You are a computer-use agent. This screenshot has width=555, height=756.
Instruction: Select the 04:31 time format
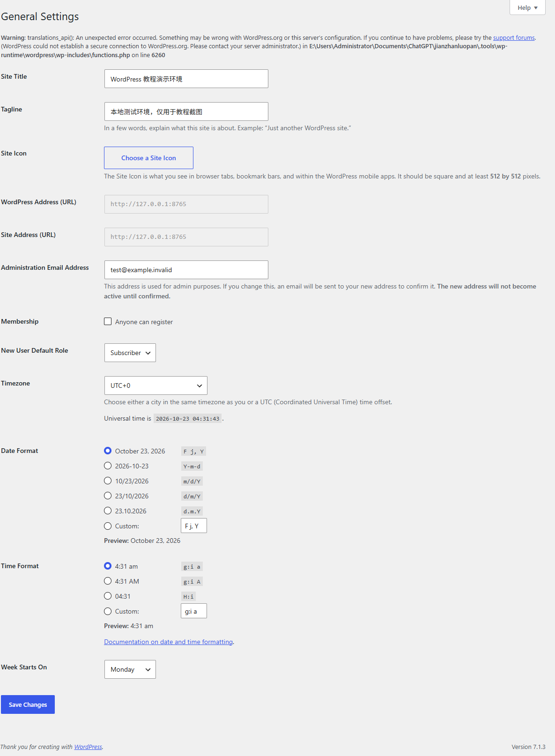pos(108,596)
